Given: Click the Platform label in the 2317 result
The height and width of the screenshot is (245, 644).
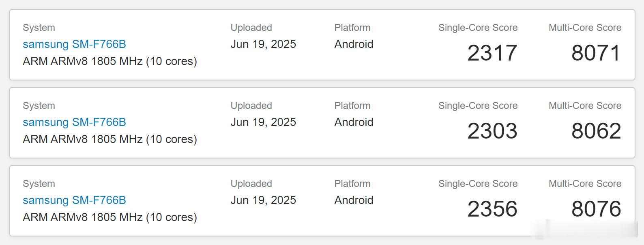Looking at the screenshot, I should pos(352,28).
